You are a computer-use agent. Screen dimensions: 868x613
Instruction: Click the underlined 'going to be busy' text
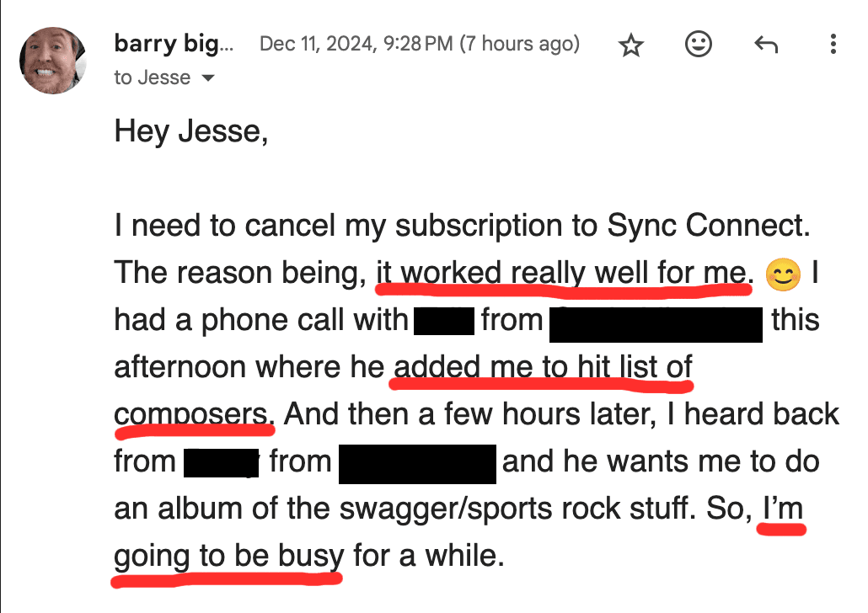[x=229, y=557]
